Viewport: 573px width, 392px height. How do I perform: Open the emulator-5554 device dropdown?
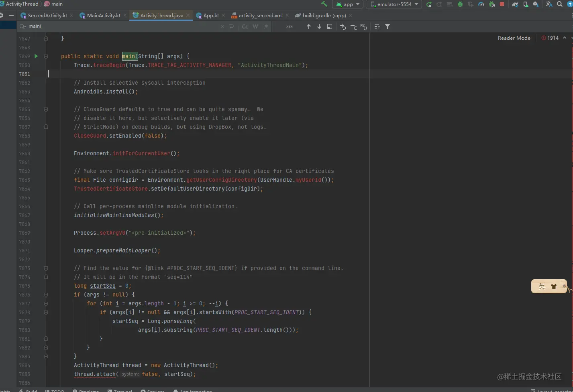[394, 4]
